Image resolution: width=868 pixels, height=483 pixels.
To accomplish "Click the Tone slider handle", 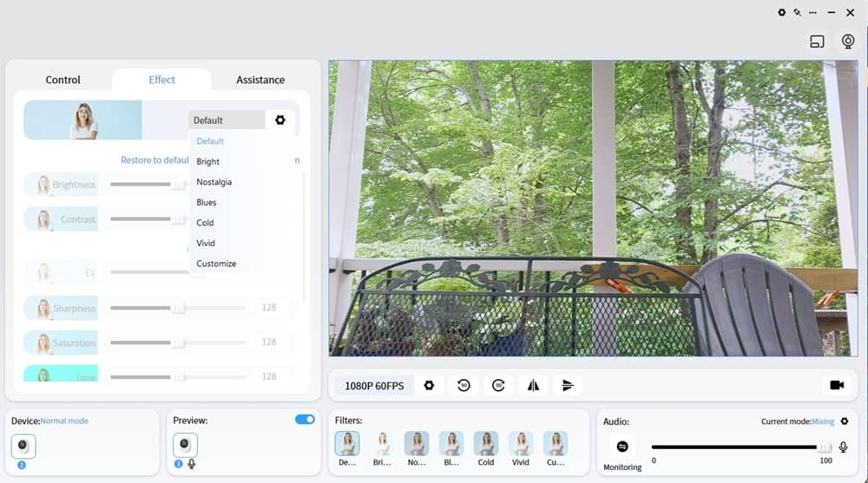I will [x=178, y=377].
